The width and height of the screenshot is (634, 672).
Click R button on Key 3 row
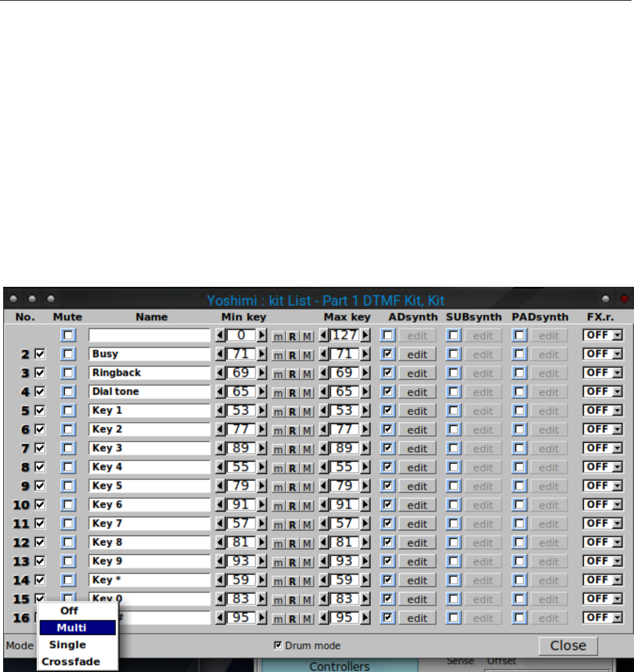pyautogui.click(x=293, y=450)
